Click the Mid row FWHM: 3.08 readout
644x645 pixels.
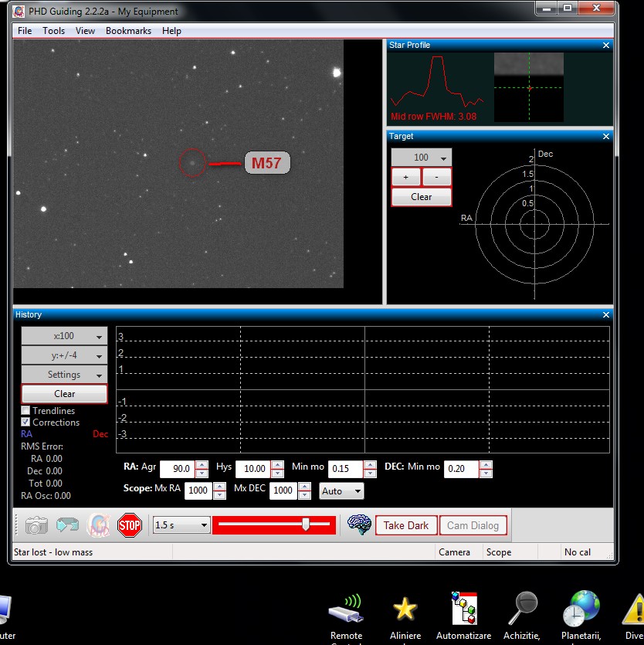[x=433, y=117]
